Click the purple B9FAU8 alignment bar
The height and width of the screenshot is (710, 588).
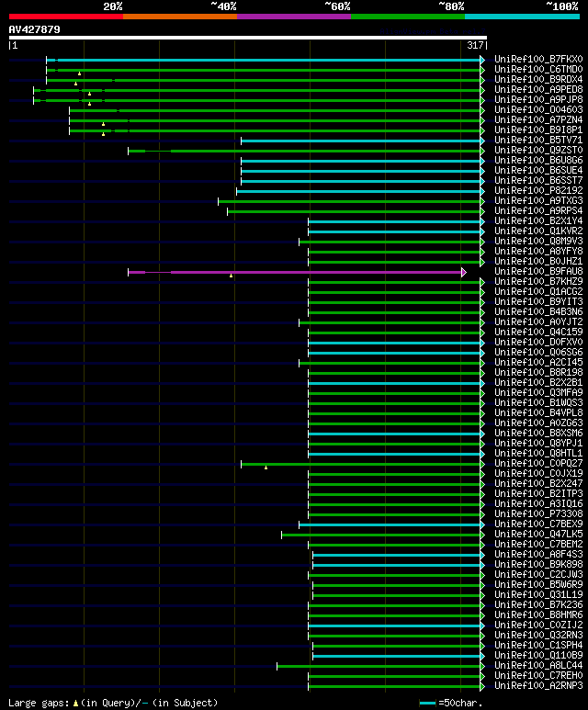[x=297, y=272]
